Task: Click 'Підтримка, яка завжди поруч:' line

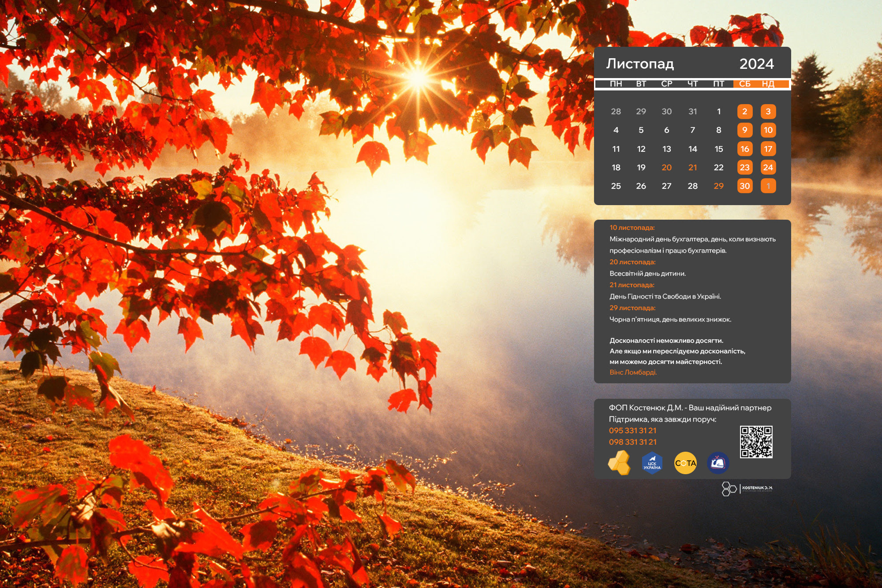Action: point(663,419)
